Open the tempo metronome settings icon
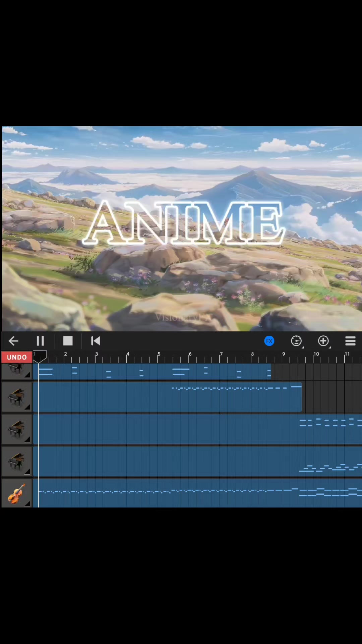Screen dimensions: 362x644 coord(296,341)
